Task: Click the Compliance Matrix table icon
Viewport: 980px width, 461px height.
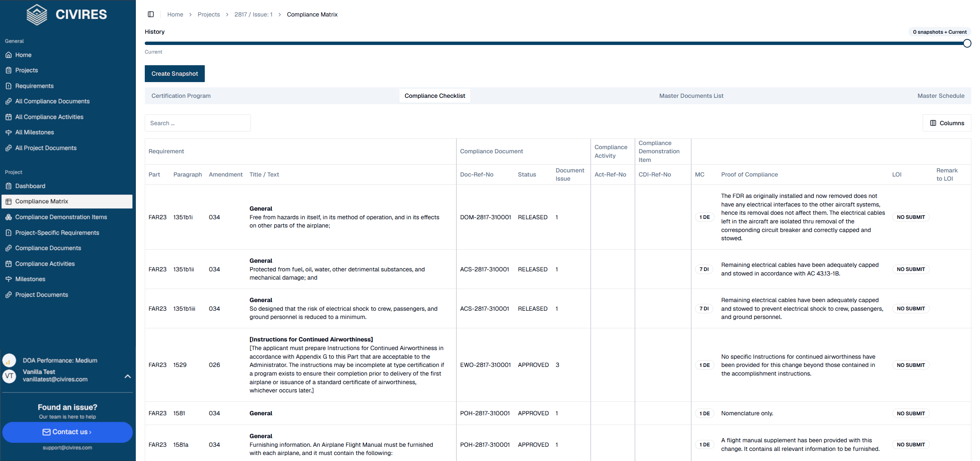Action: [8, 201]
